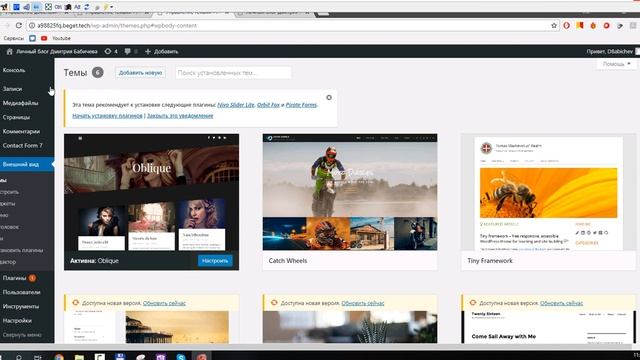Open Task View in the taskbar
The image size is (640, 360).
[38, 357]
